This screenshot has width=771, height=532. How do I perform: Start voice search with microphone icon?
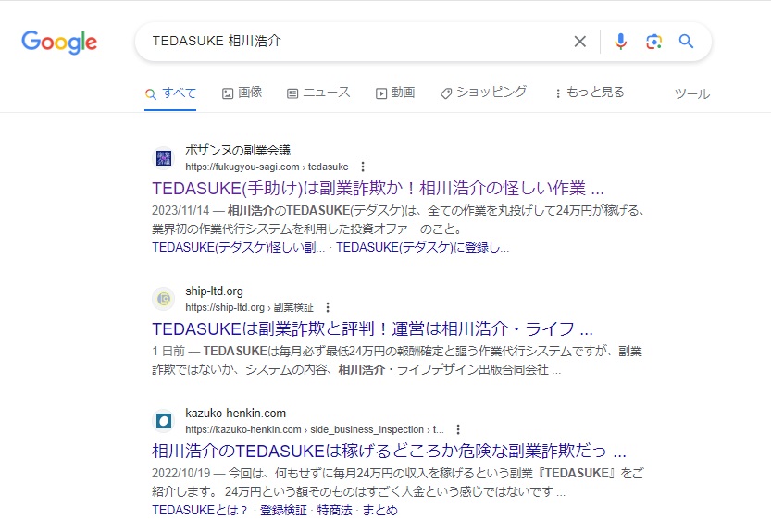coord(620,42)
